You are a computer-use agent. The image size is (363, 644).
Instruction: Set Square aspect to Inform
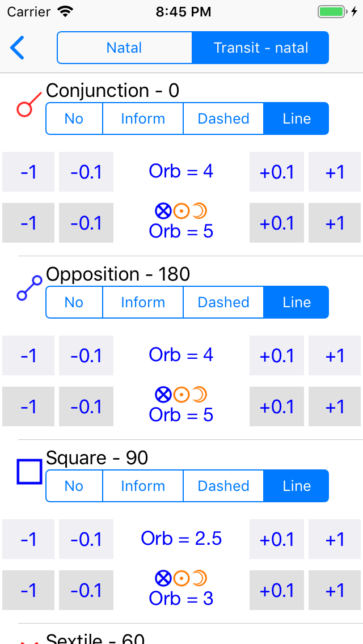coord(143,486)
